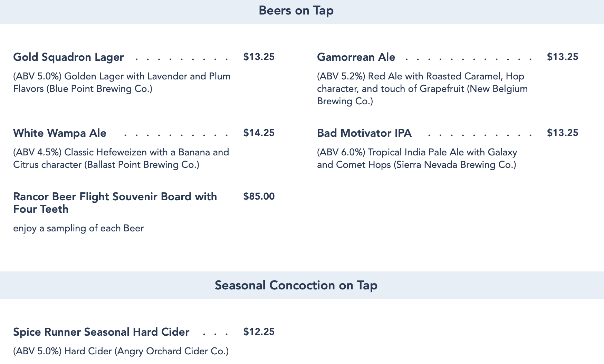Click the Classic Hefeweizen description text
The image size is (604, 364).
[x=121, y=159]
